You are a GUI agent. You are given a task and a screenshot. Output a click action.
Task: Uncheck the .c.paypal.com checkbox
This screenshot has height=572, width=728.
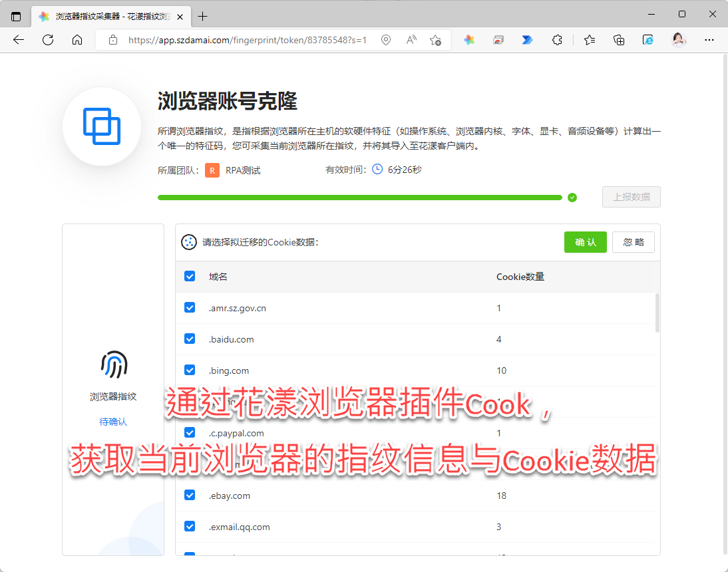point(190,432)
